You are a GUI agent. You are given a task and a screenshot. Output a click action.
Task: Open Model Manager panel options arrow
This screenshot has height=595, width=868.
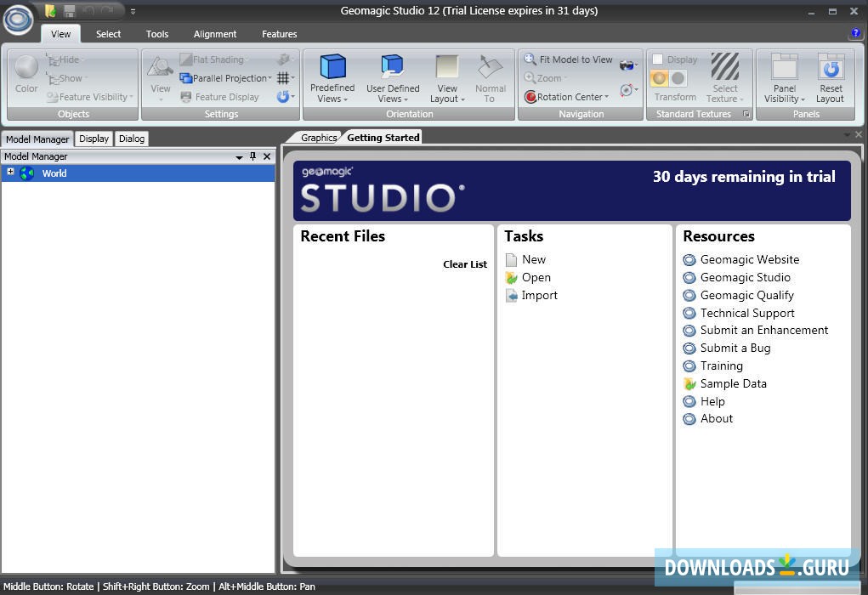(x=239, y=157)
